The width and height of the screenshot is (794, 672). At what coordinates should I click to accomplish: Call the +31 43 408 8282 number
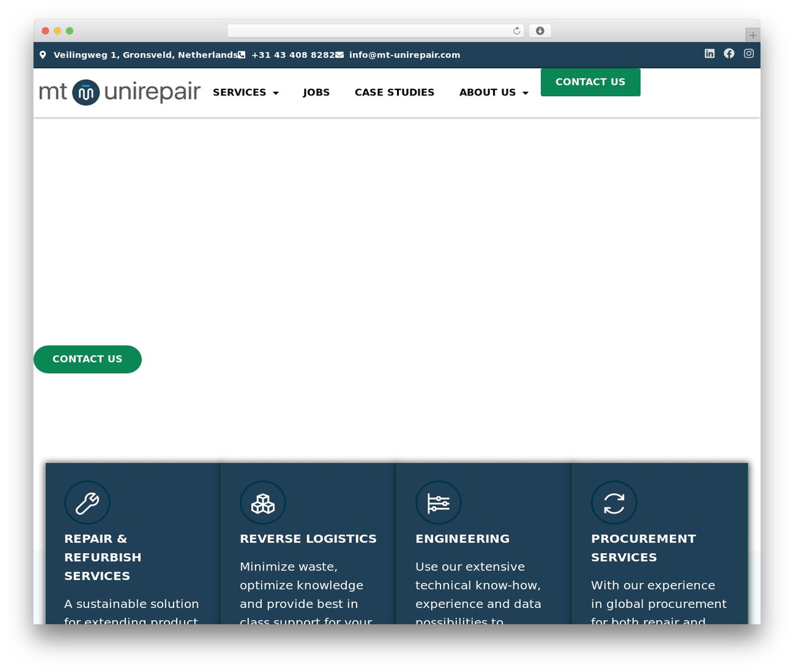tap(293, 55)
